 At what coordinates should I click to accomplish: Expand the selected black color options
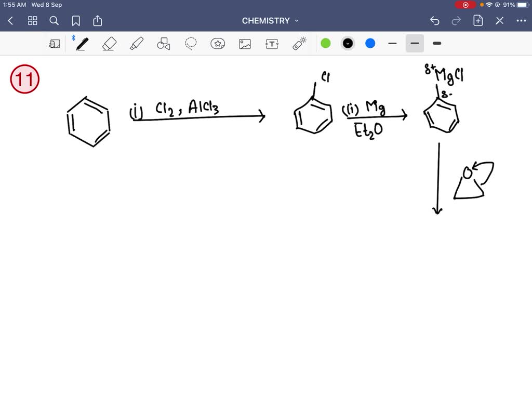[x=348, y=44]
